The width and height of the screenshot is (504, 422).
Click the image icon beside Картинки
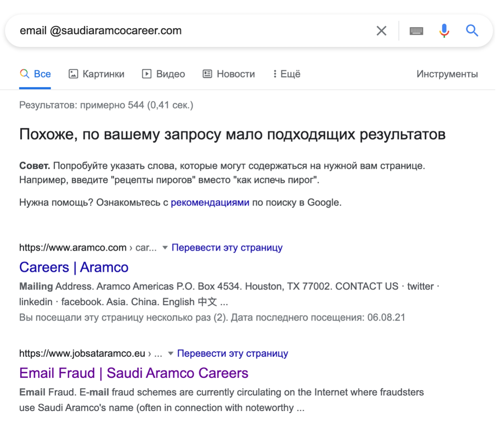point(73,74)
